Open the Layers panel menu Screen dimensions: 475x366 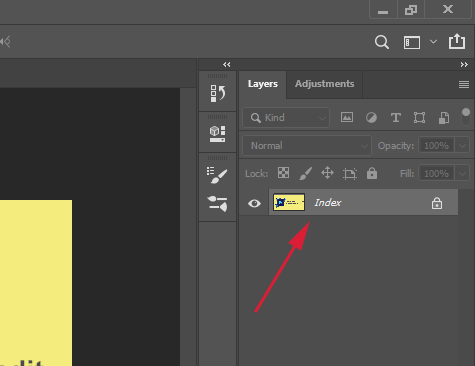point(464,85)
